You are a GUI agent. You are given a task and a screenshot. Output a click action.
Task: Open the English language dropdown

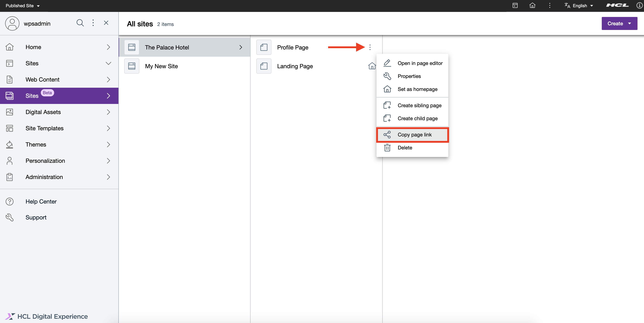click(x=579, y=5)
